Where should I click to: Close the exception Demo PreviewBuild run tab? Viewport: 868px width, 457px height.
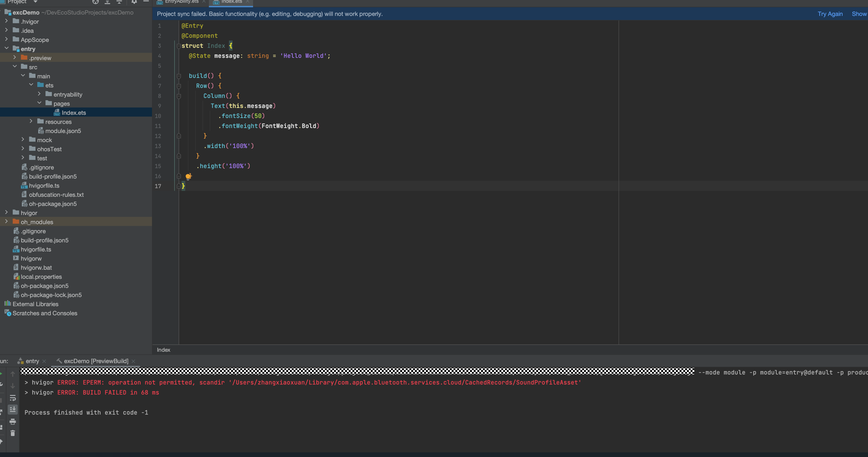pyautogui.click(x=134, y=361)
